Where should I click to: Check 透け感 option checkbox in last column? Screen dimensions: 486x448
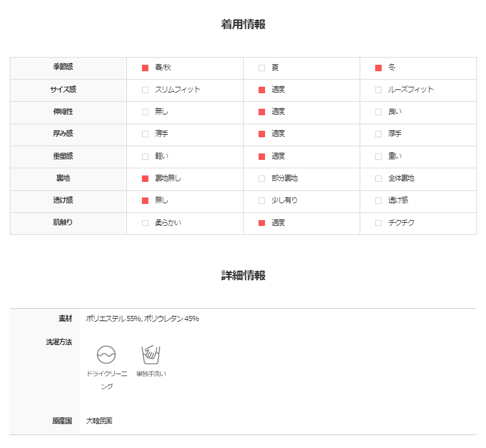click(x=378, y=201)
